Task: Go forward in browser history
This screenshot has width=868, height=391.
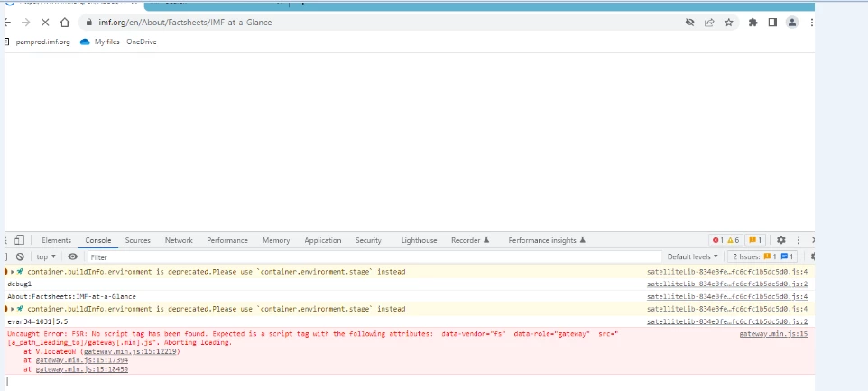Action: [25, 23]
